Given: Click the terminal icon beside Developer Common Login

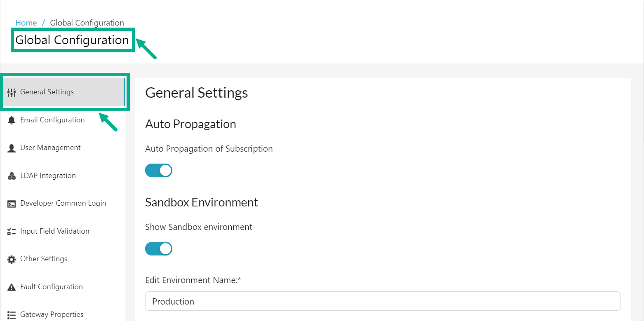Looking at the screenshot, I should [x=12, y=203].
